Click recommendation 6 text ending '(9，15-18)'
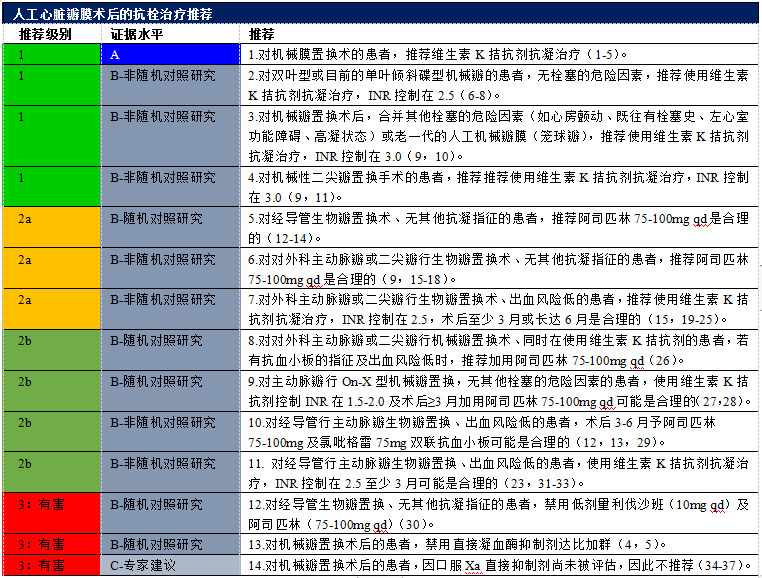The width and height of the screenshot is (762, 578). click(x=498, y=269)
